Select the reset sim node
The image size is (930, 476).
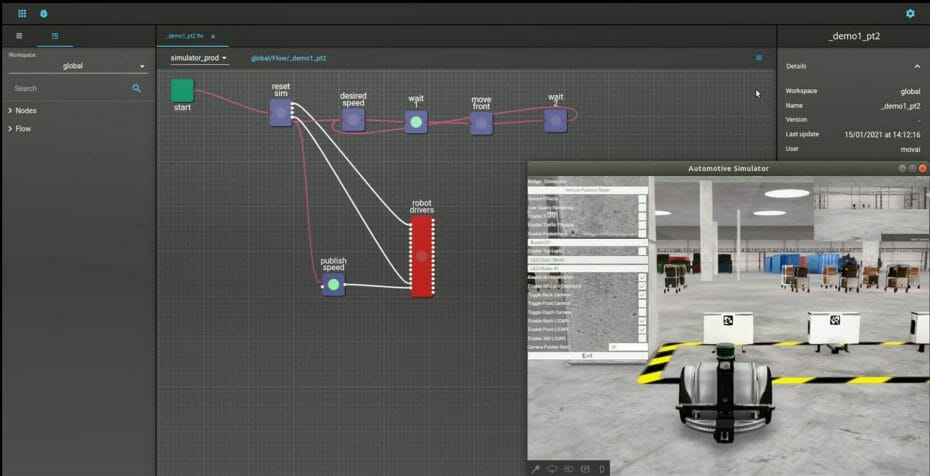tap(281, 112)
